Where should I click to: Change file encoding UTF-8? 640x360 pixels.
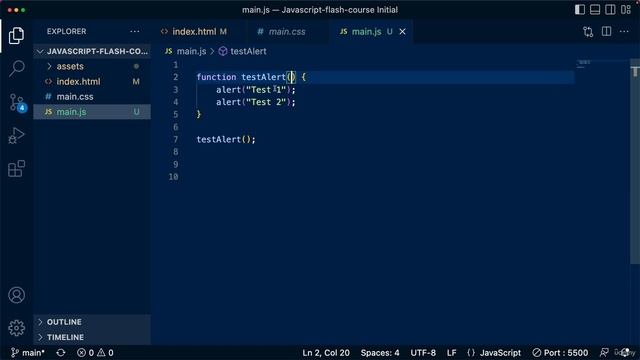423,353
